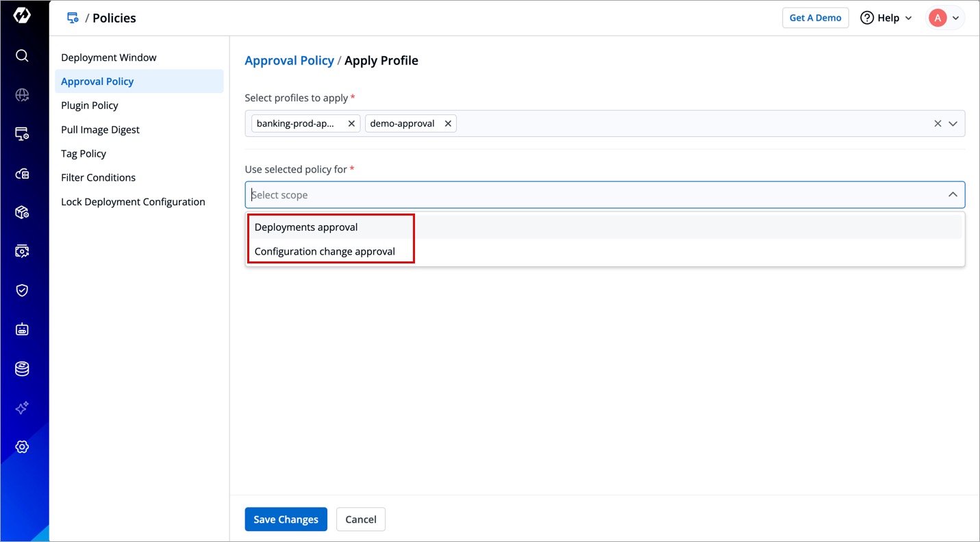Image resolution: width=980 pixels, height=542 pixels.
Task: Open Lock Deployment Configuration policy
Action: (133, 202)
